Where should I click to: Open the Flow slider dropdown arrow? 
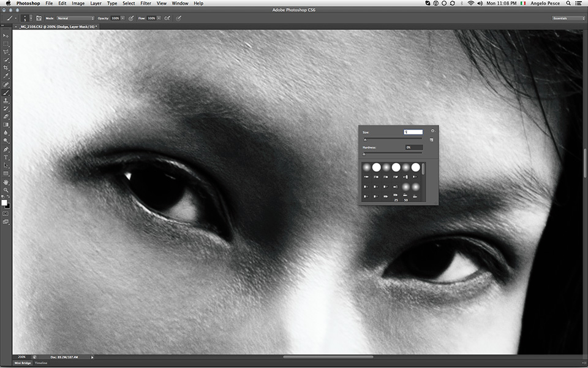pyautogui.click(x=159, y=18)
